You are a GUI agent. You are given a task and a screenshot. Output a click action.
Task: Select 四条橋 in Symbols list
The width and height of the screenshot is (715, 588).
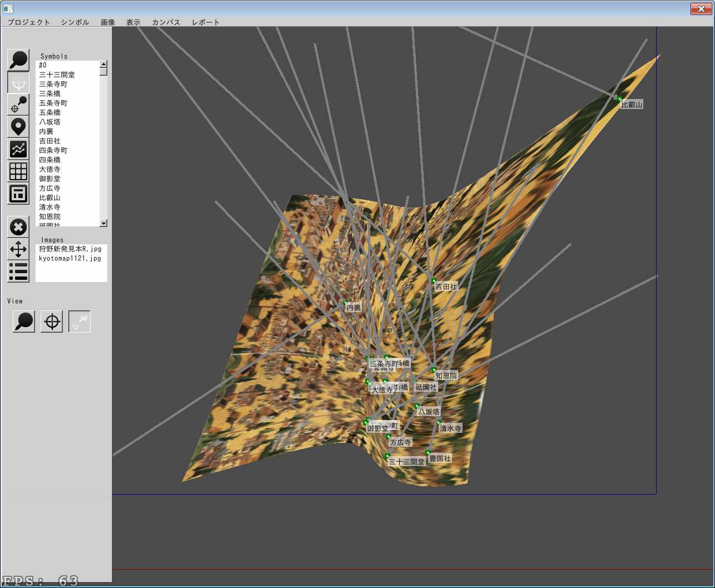point(67,160)
